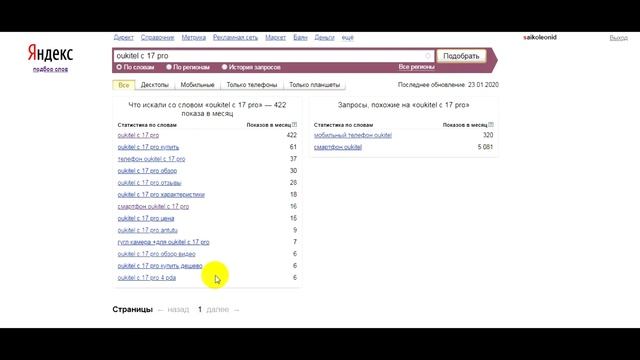Image resolution: width=640 pixels, height=360 pixels.
Task: Click the shows value "61"
Action: pyautogui.click(x=293, y=147)
